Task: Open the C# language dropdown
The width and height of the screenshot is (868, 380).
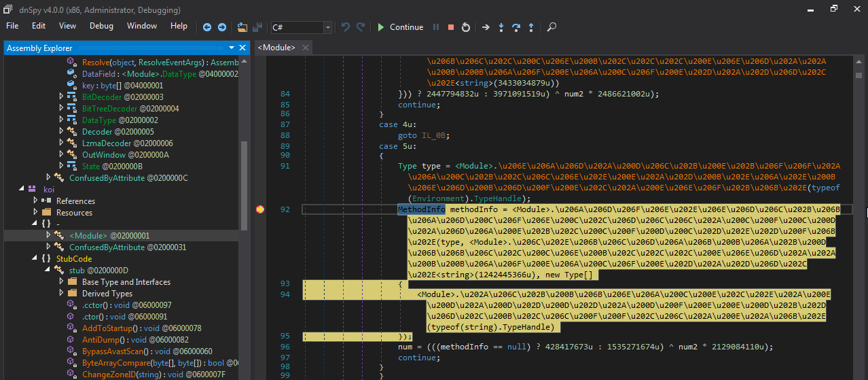Action: coord(328,27)
